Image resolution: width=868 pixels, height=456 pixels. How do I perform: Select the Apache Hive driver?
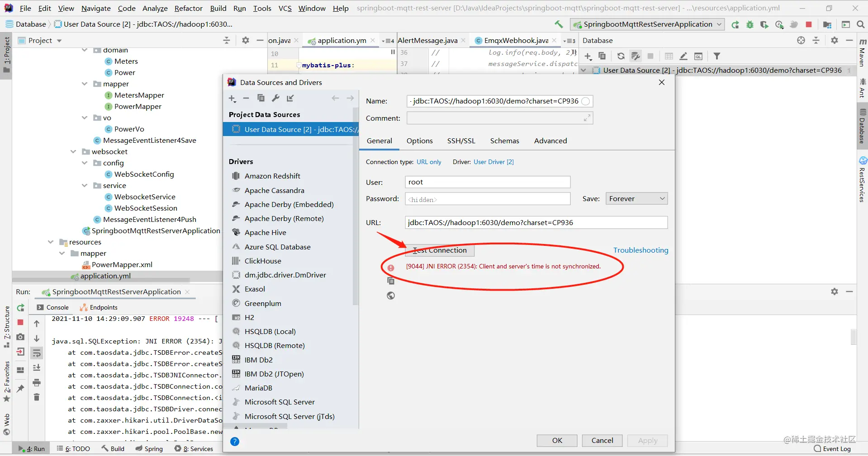(265, 233)
